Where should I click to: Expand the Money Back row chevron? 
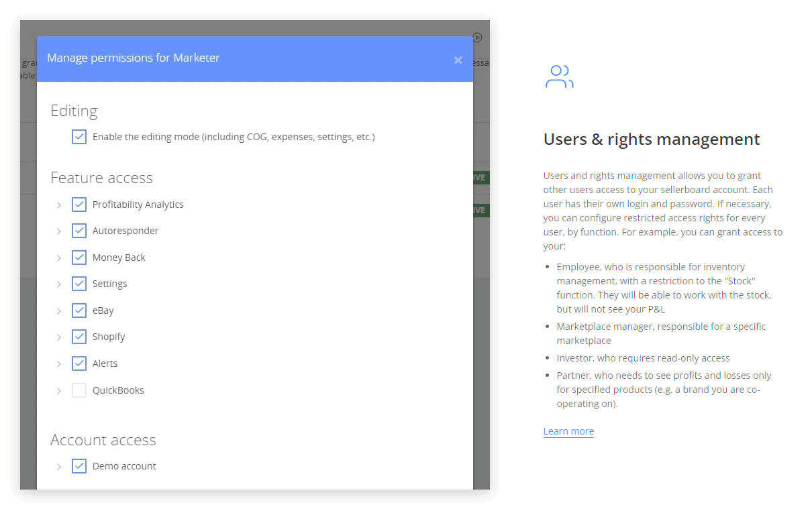(59, 258)
